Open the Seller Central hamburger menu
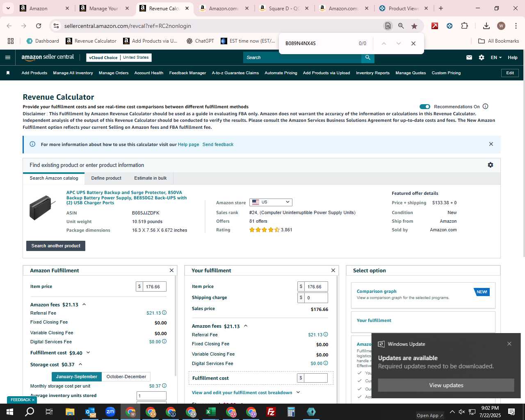Image resolution: width=525 pixels, height=420 pixels. [x=7, y=57]
